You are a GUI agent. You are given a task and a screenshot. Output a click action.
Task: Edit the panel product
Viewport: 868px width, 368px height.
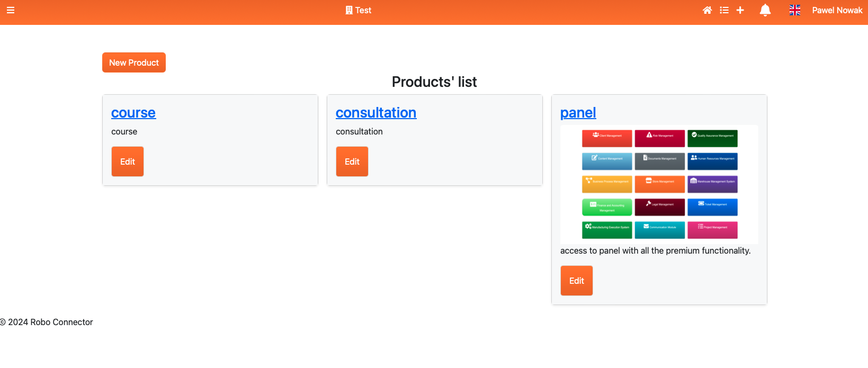click(x=577, y=281)
